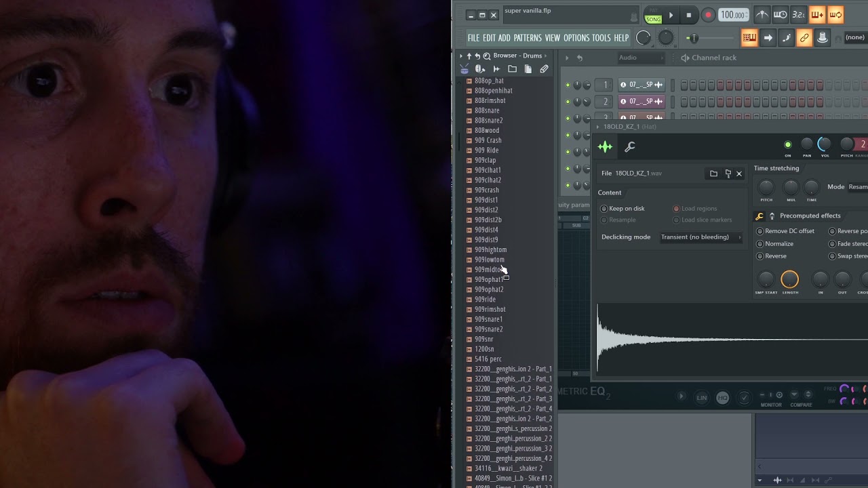The height and width of the screenshot is (488, 868).
Task: Open the (none) pattern selector dropdown
Action: pos(855,38)
